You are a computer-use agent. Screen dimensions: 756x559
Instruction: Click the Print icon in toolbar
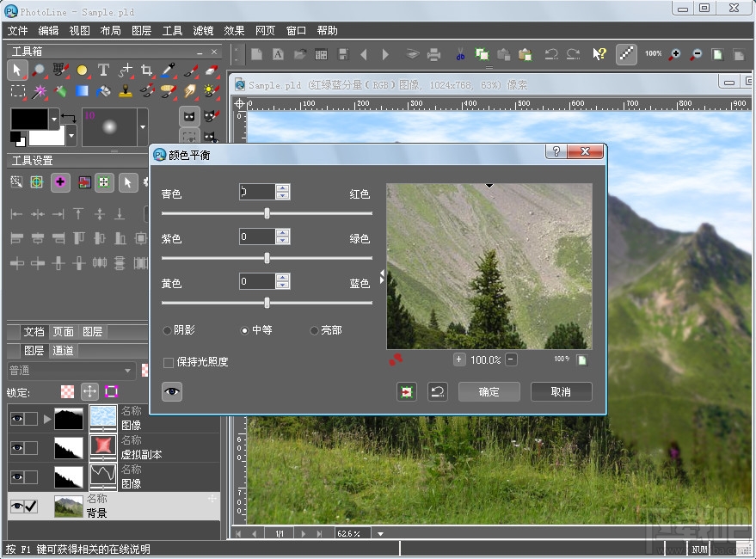(434, 54)
